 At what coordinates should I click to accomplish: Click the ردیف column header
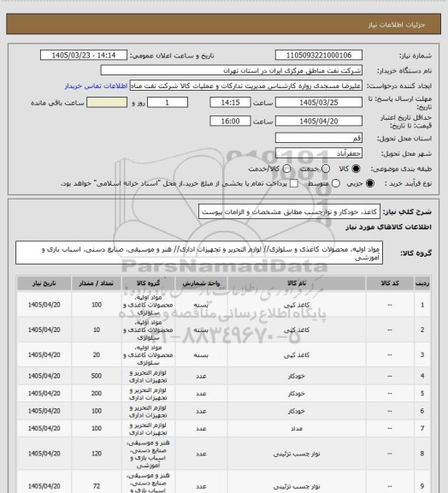pyautogui.click(x=422, y=283)
